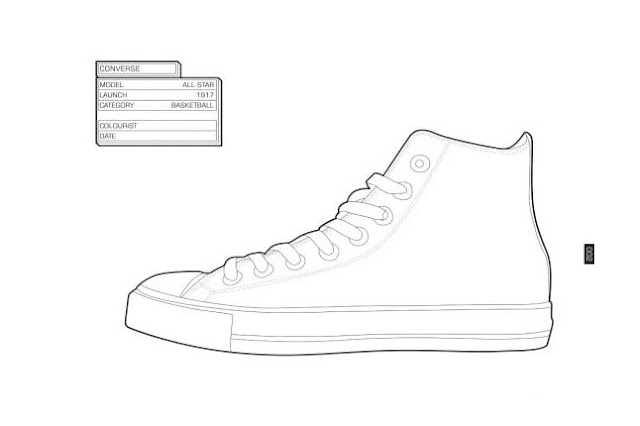Click the black page number tag 002
The image size is (640, 426).
click(589, 254)
